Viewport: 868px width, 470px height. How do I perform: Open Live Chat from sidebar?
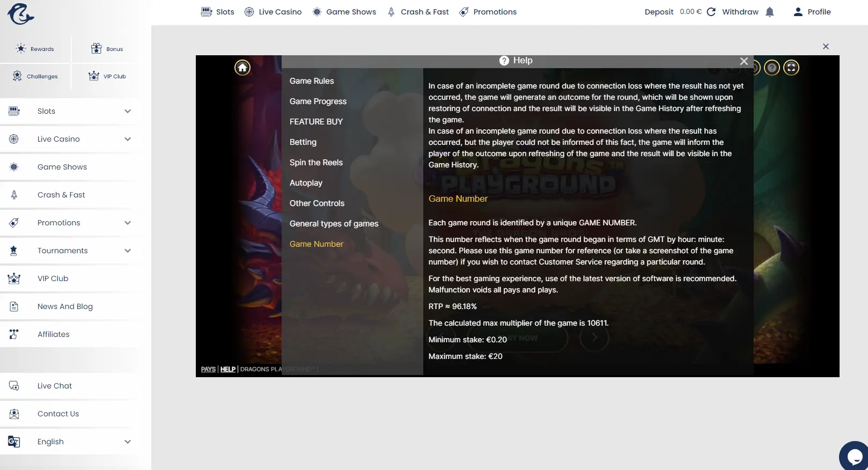point(55,386)
